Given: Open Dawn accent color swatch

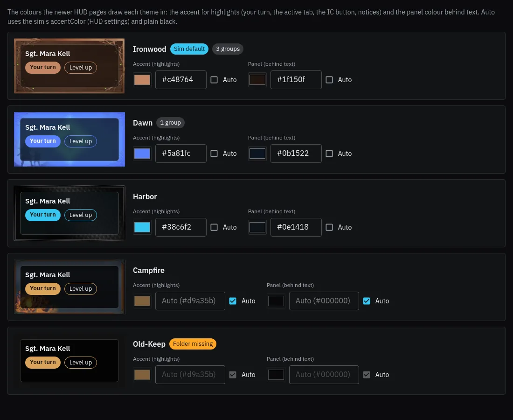Looking at the screenshot, I should (142, 153).
